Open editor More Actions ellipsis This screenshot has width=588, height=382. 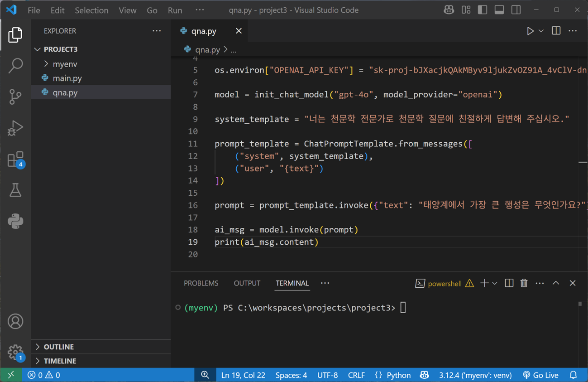573,31
